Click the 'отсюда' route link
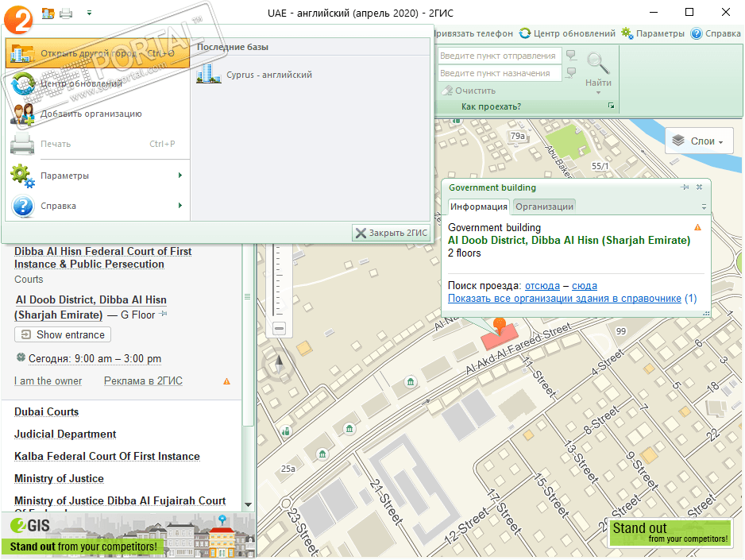This screenshot has height=560, width=745. (x=542, y=286)
